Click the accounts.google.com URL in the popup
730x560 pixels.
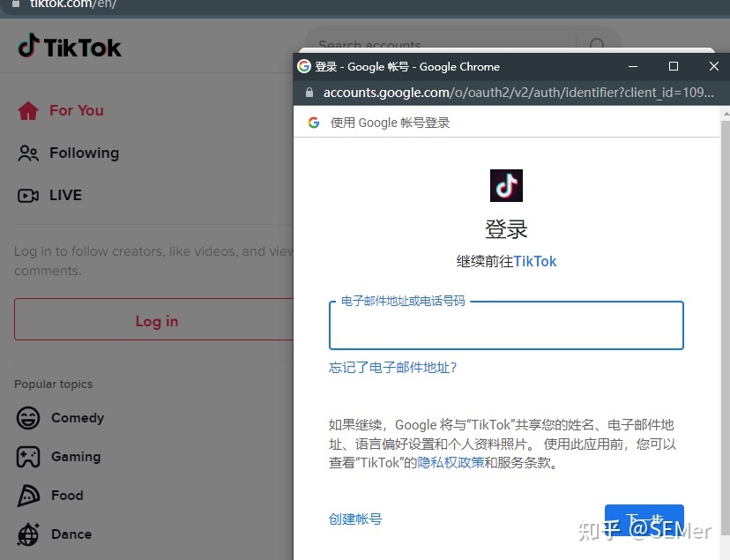518,93
